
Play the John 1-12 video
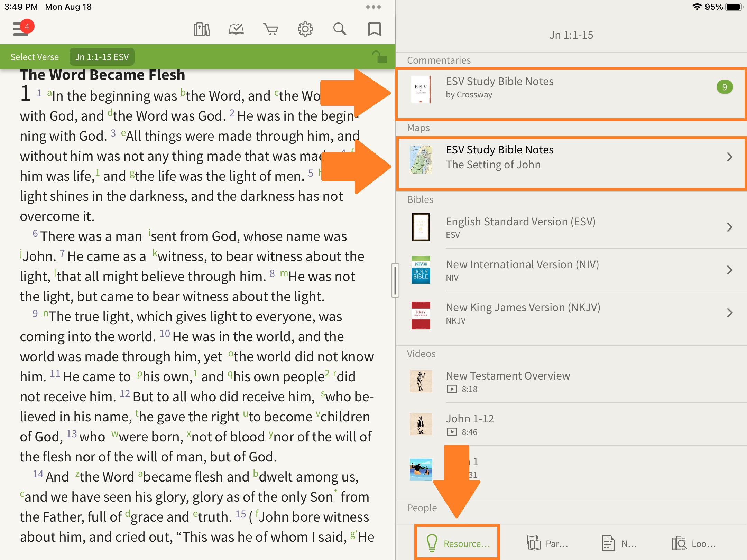click(x=571, y=424)
